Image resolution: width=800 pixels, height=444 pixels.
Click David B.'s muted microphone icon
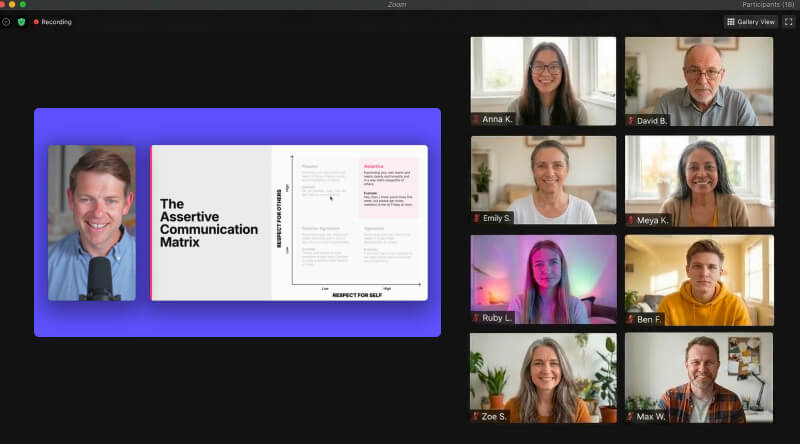click(631, 120)
